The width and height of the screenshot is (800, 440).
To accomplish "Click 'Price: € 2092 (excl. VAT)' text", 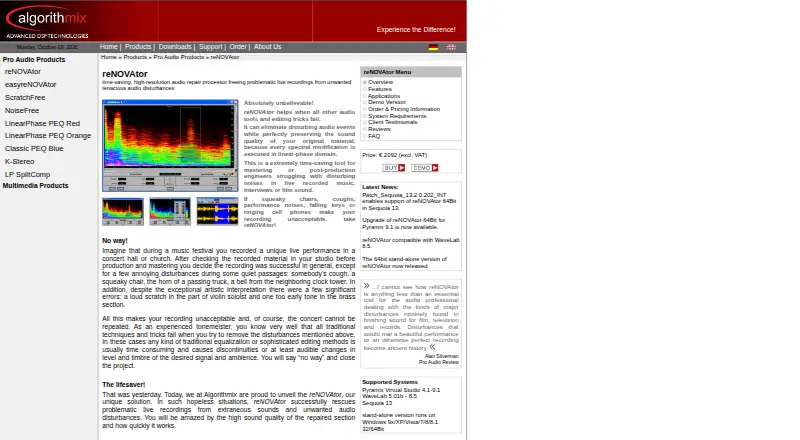I will (395, 155).
